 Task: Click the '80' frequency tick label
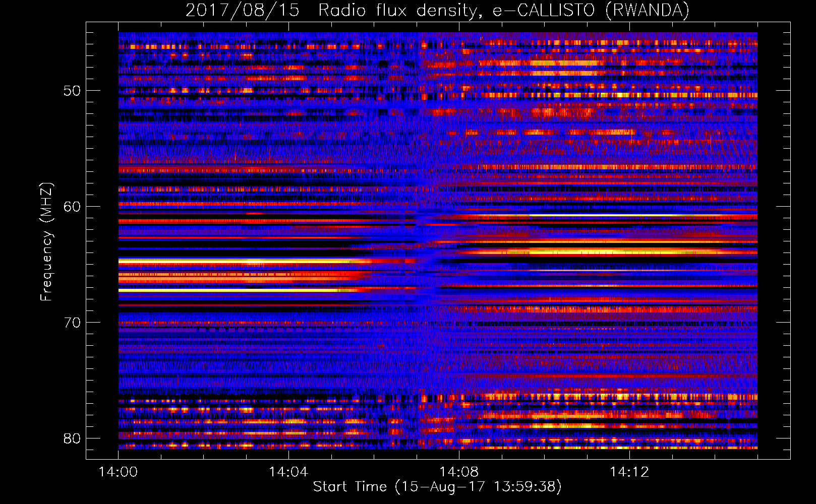pos(72,438)
